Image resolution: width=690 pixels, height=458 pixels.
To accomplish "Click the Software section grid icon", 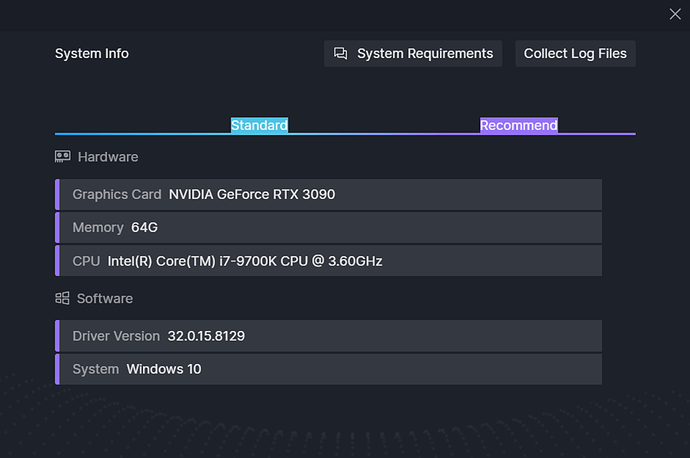I will (62, 298).
